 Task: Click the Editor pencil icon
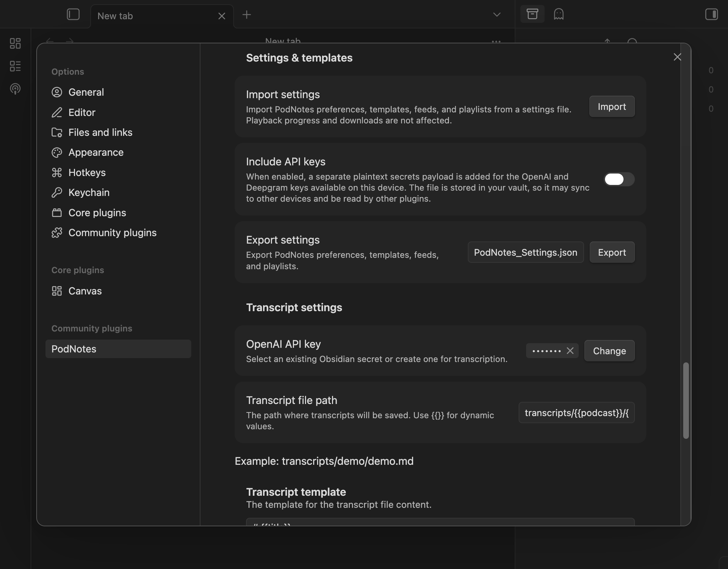coord(57,112)
